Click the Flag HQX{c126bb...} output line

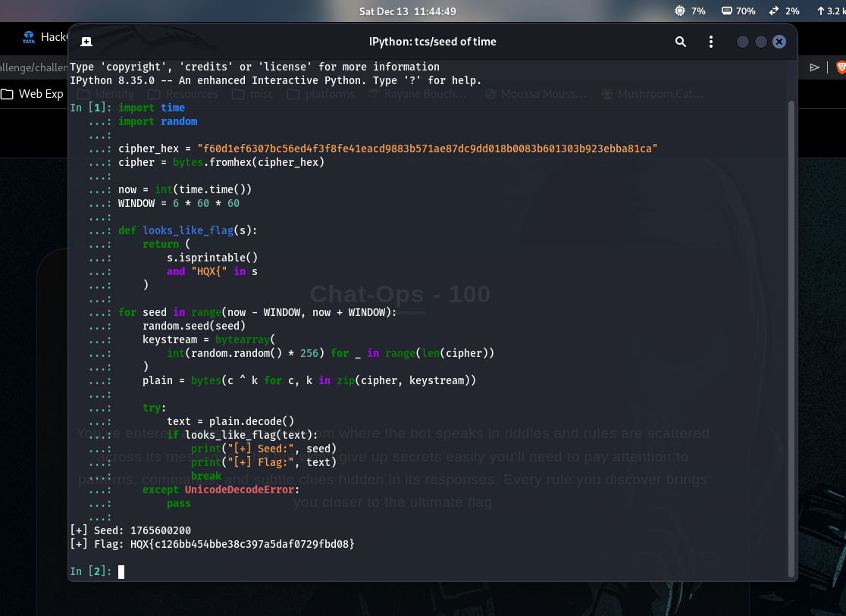coord(212,544)
